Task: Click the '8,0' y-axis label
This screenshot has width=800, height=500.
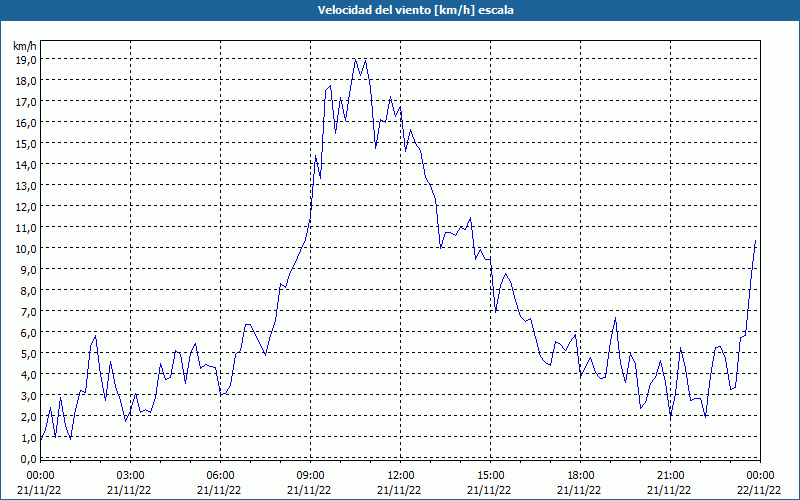Action: 28,290
